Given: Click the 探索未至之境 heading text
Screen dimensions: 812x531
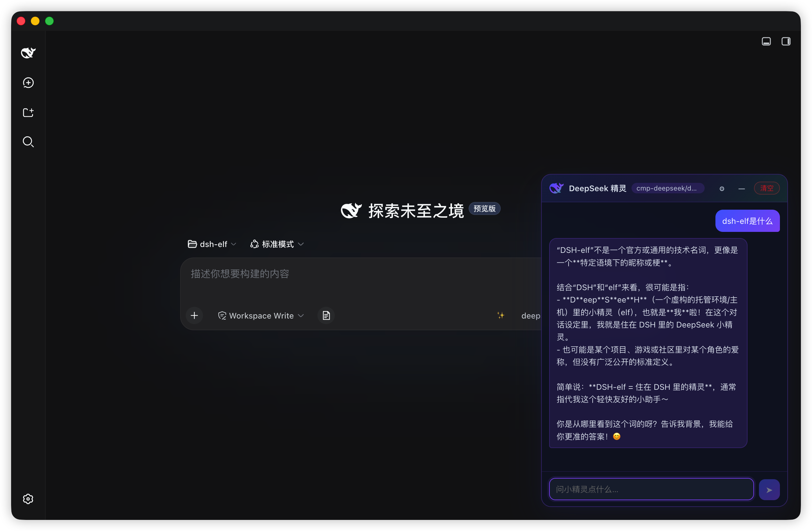Looking at the screenshot, I should pos(416,211).
